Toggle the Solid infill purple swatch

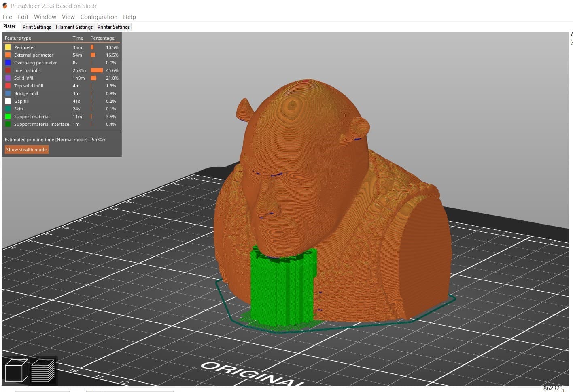(8, 78)
